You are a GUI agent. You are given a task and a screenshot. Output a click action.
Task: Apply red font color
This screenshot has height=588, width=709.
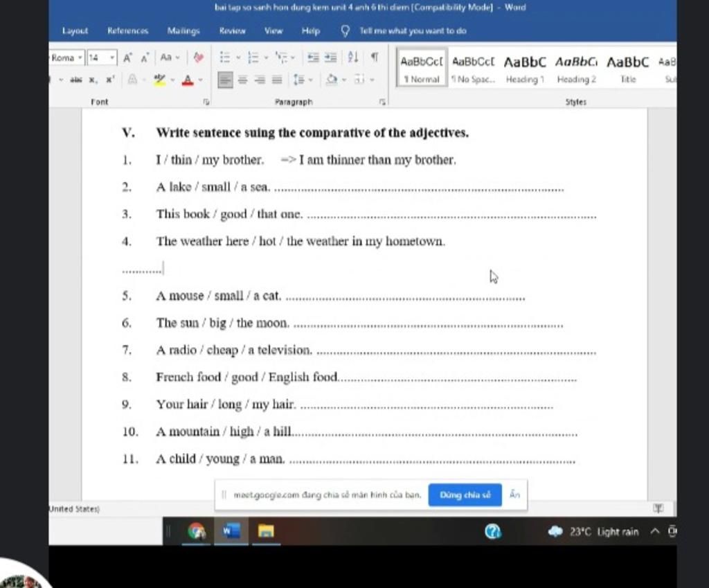click(x=187, y=80)
